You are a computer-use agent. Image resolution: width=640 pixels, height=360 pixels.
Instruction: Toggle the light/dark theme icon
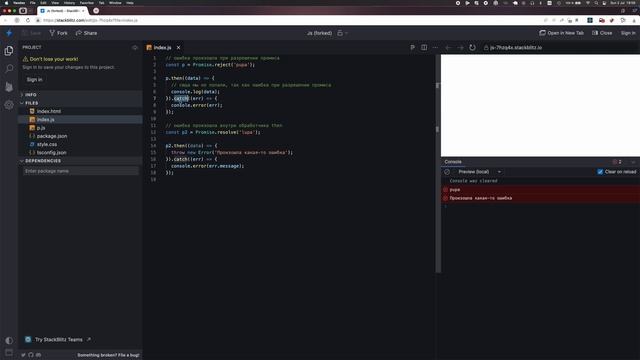click(9, 340)
